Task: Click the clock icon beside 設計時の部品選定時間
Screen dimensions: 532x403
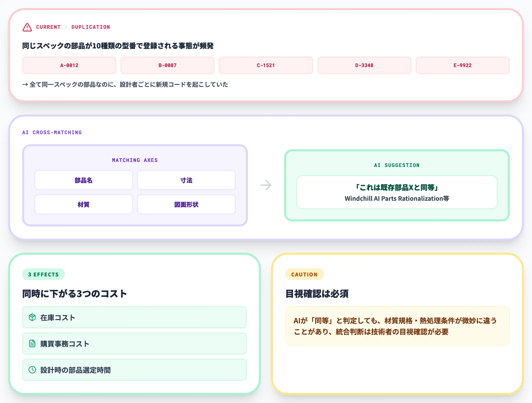Action: pyautogui.click(x=32, y=370)
